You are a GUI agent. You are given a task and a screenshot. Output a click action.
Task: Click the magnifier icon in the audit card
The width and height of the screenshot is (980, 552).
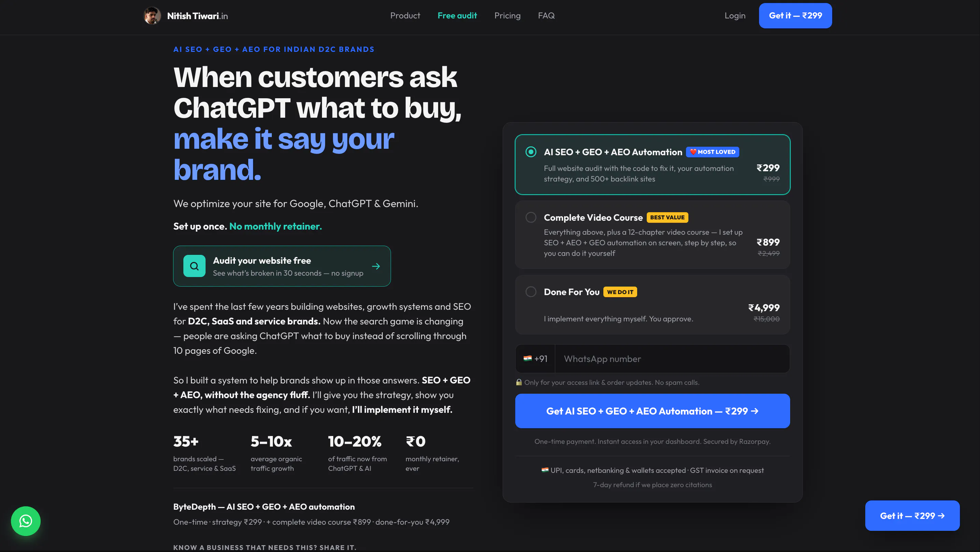click(x=194, y=266)
